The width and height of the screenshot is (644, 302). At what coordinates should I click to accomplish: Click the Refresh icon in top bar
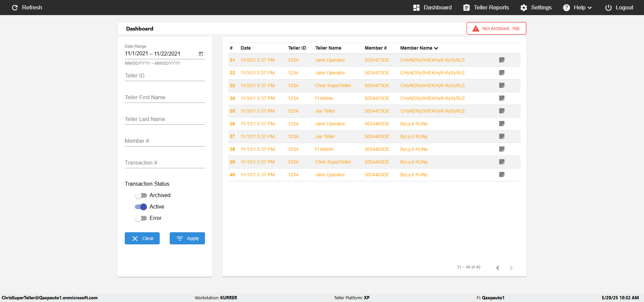point(15,7)
